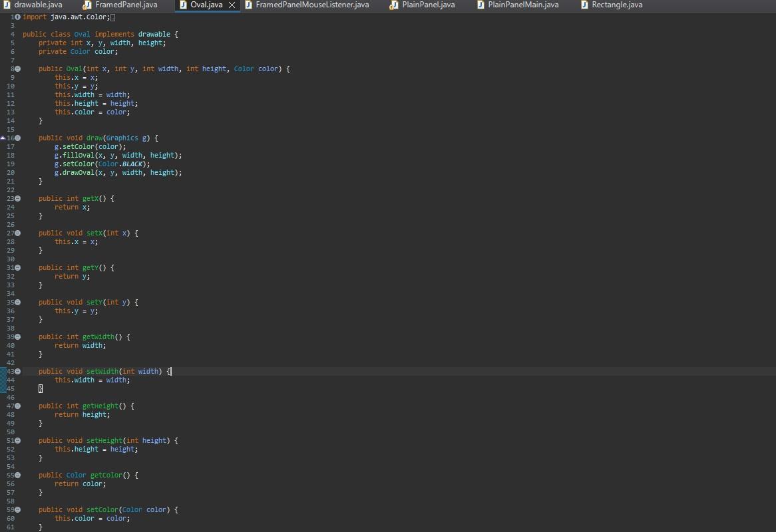The image size is (776, 532).
Task: Click 'return height;' on line 48
Action: pyautogui.click(x=82, y=415)
